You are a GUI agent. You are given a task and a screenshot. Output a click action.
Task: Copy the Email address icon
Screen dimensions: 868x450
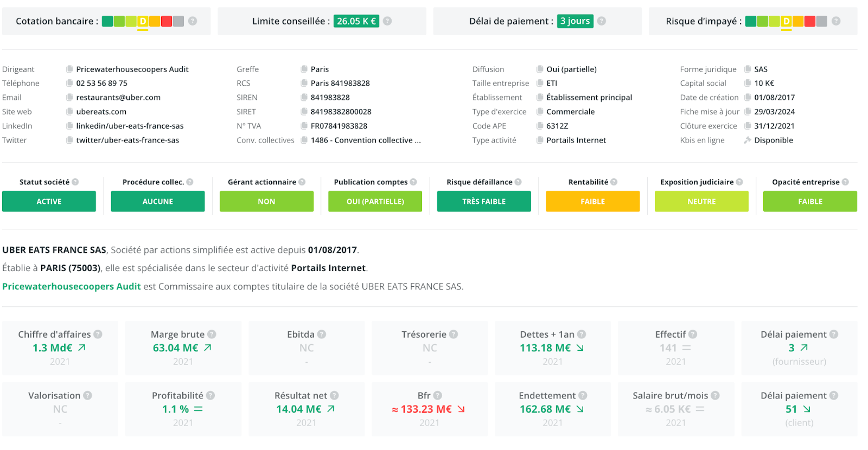(69, 98)
